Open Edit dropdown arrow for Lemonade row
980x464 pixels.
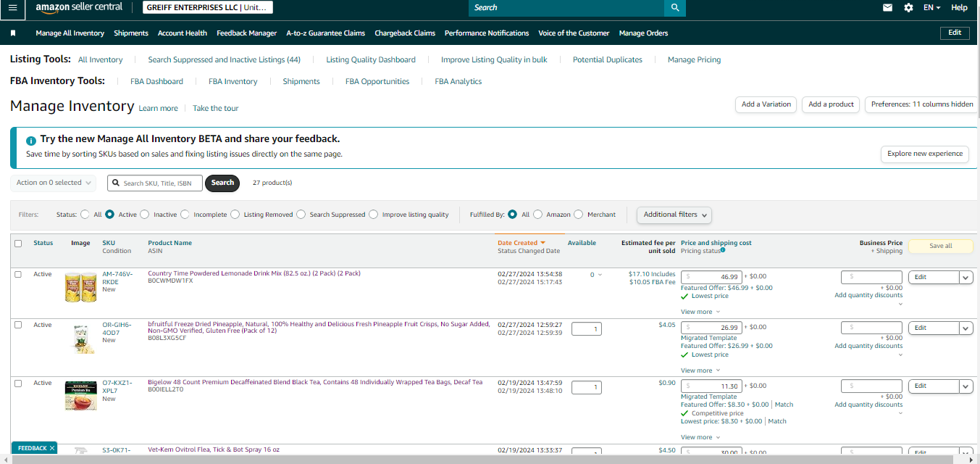click(966, 277)
